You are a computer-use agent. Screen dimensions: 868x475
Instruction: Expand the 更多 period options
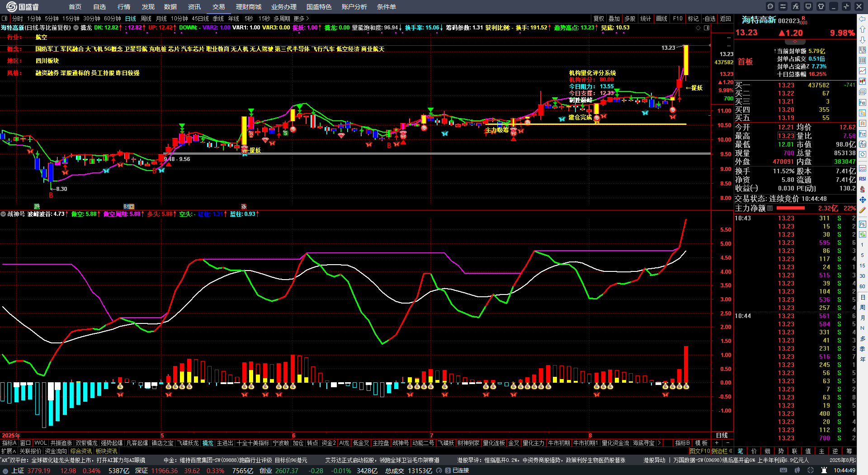301,19
